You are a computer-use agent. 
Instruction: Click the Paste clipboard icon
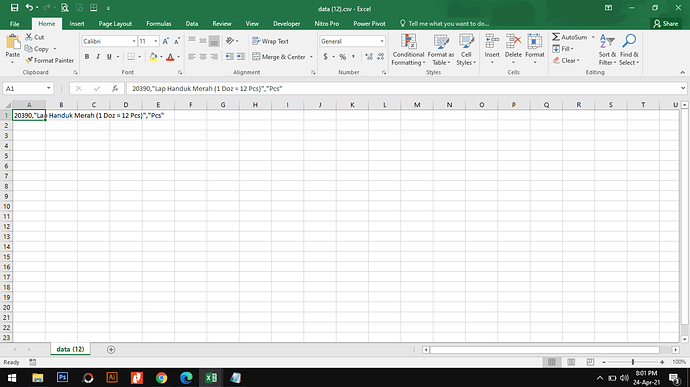pos(12,43)
